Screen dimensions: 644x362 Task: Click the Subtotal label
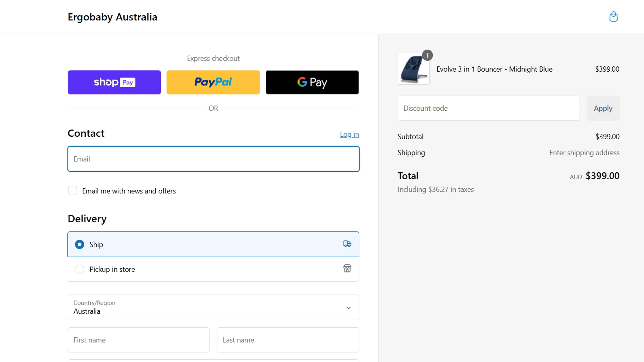point(410,137)
